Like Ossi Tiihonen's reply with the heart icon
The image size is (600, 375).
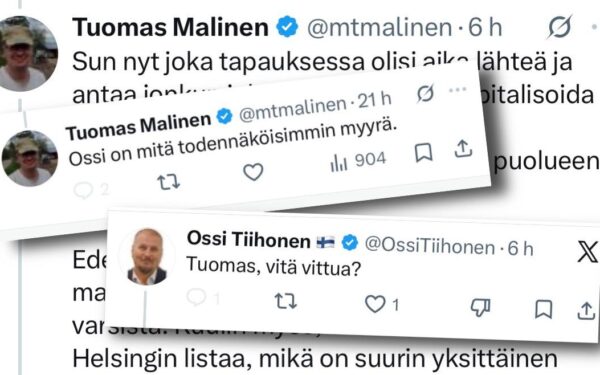375,304
